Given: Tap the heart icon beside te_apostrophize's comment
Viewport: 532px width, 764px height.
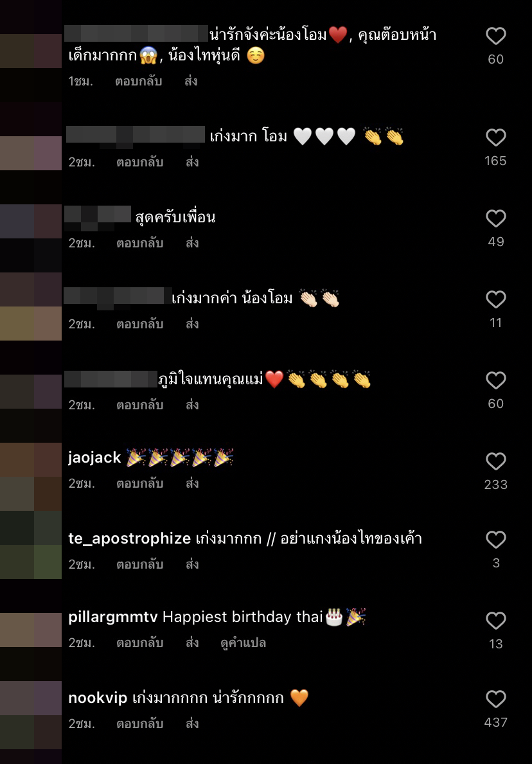Looking at the screenshot, I should (495, 539).
